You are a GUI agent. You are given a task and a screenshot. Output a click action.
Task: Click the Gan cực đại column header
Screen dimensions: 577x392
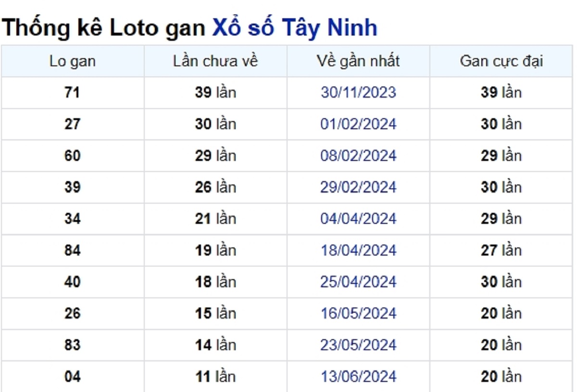click(x=502, y=61)
